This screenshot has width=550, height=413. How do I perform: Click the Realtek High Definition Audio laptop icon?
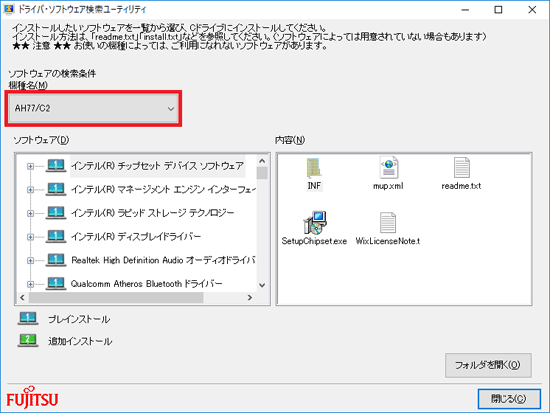(x=56, y=260)
